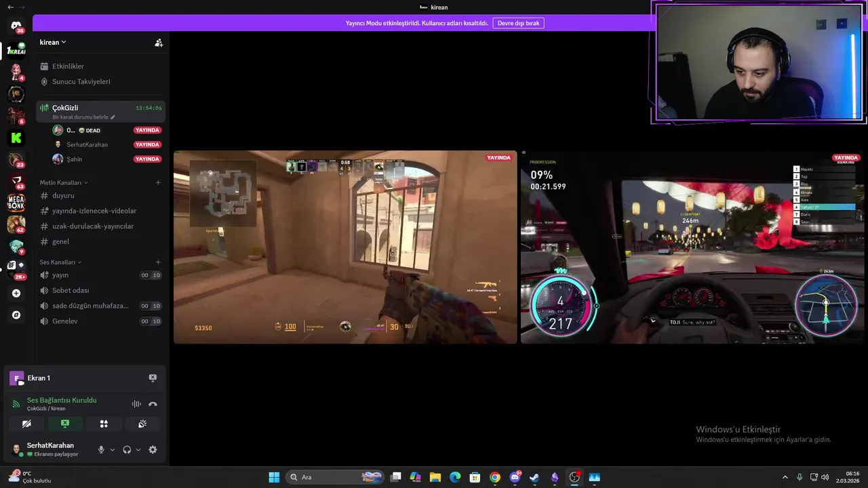Viewport: 868px width, 488px height.
Task: Open server with badge 23
Action: (x=16, y=160)
